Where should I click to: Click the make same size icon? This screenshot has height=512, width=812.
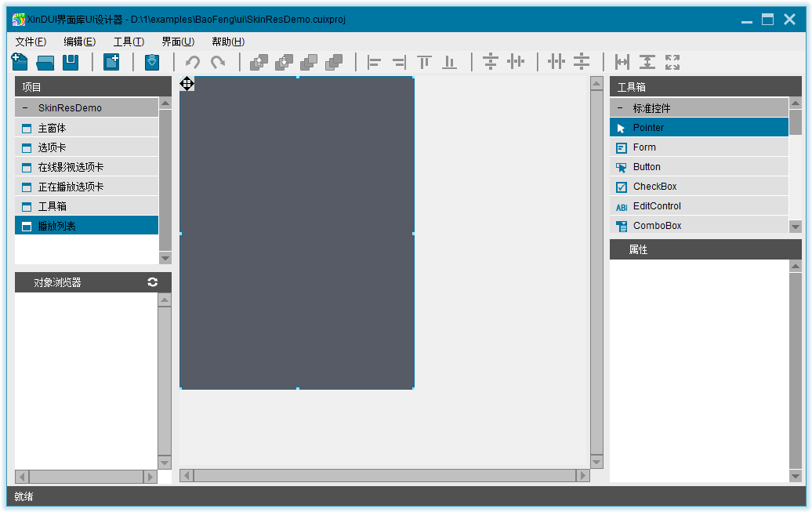[672, 63]
